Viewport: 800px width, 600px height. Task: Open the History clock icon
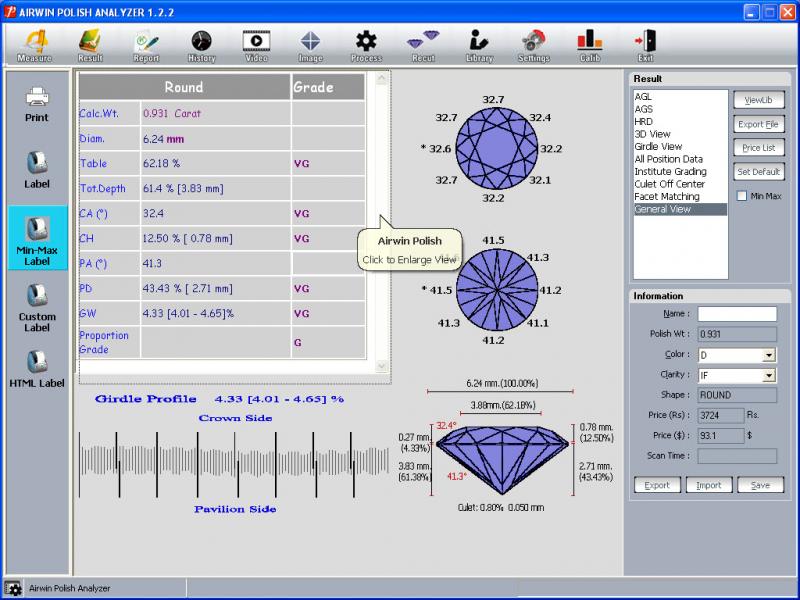(x=201, y=44)
